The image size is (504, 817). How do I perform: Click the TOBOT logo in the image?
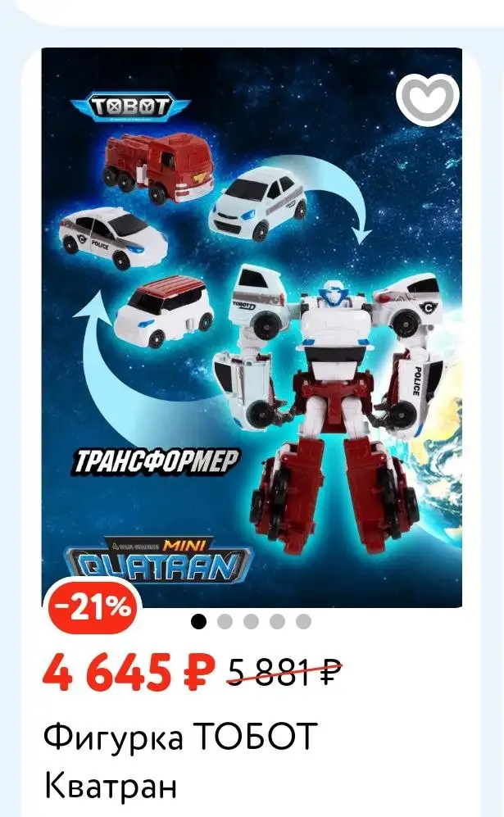[130, 107]
